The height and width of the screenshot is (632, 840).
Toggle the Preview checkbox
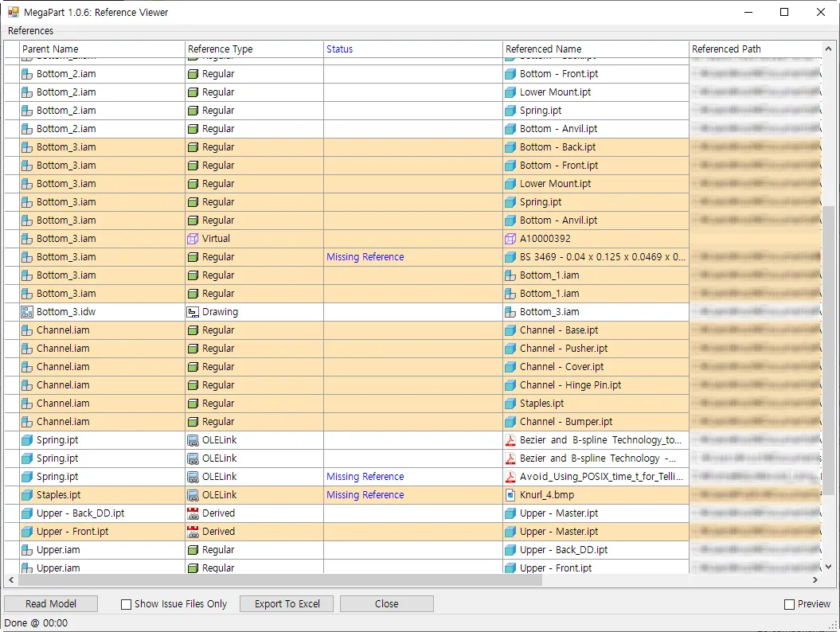[789, 604]
